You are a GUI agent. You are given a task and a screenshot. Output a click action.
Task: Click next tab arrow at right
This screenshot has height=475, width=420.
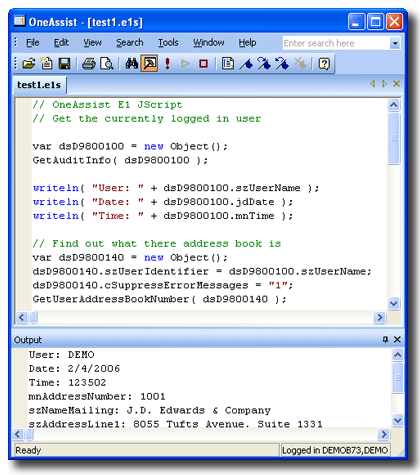[384, 84]
